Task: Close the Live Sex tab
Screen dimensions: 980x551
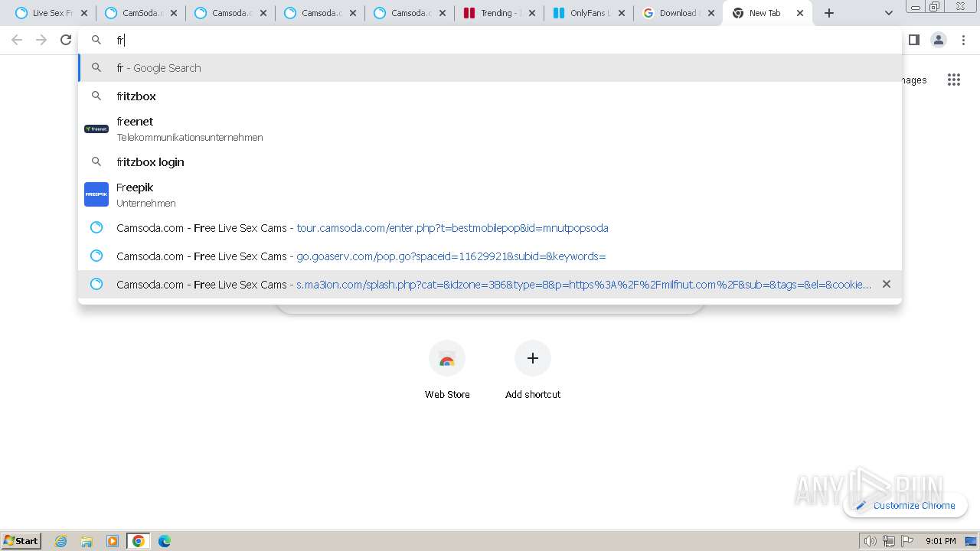Action: (84, 13)
